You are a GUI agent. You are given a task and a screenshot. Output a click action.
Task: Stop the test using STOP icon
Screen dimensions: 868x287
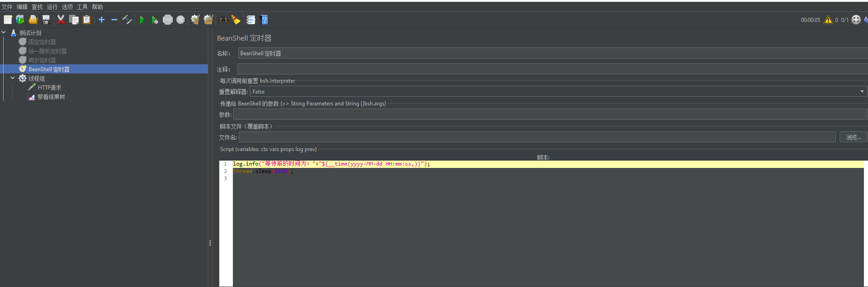168,20
